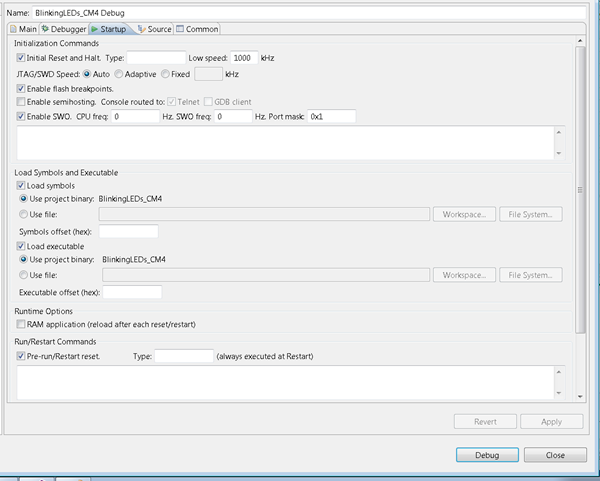Click Workspace button for symbols file
This screenshot has width=600, height=481.
(x=464, y=214)
